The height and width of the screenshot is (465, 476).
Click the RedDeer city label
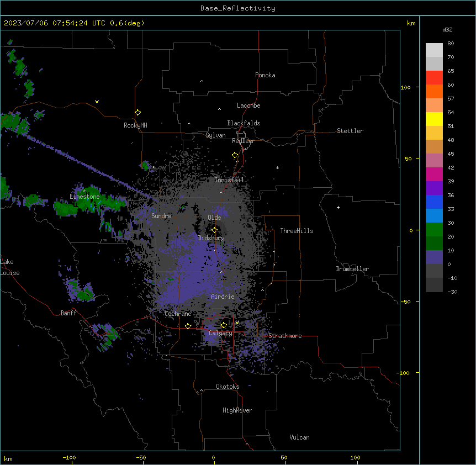(243, 141)
